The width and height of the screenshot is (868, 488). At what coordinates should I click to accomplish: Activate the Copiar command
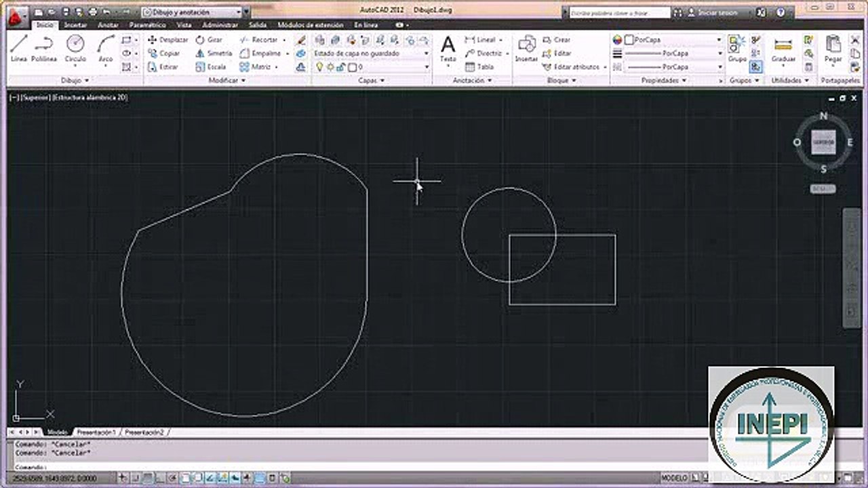pos(164,54)
